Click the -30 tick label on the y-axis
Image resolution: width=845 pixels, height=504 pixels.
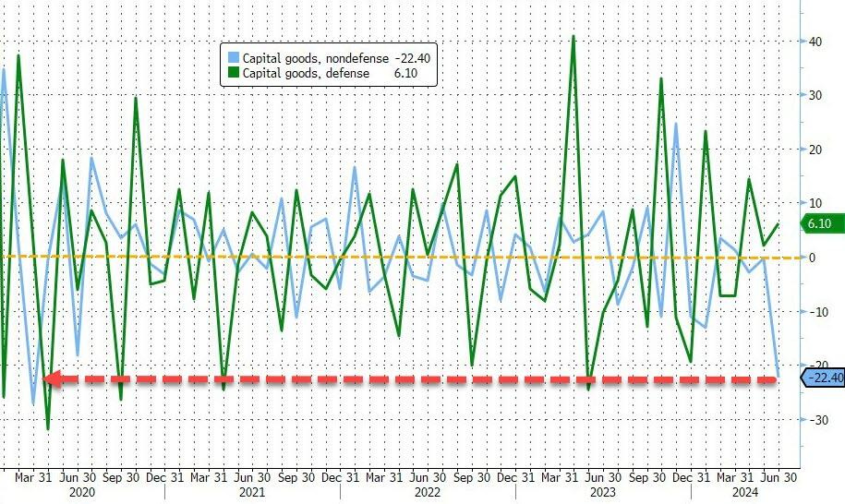point(816,419)
